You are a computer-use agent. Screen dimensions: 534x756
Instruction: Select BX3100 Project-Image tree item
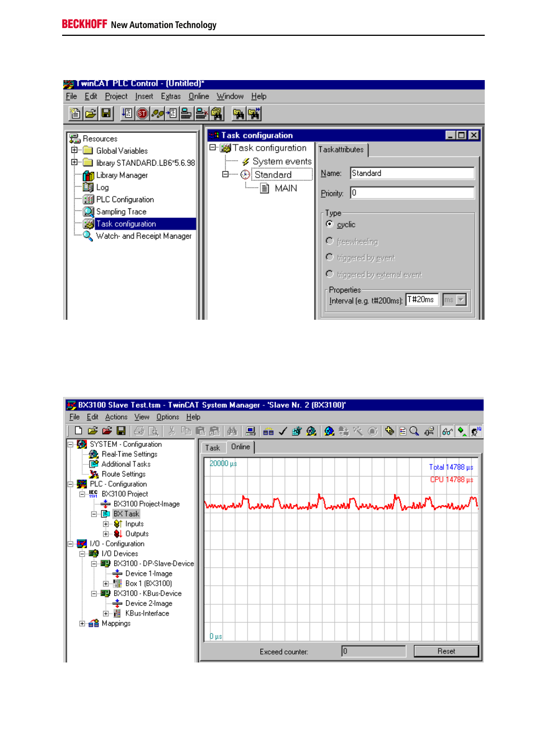point(147,504)
